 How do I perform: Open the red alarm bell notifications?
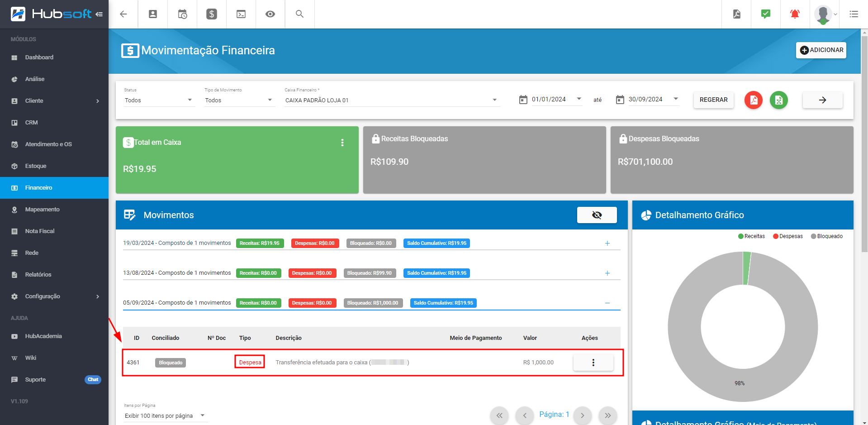[795, 14]
